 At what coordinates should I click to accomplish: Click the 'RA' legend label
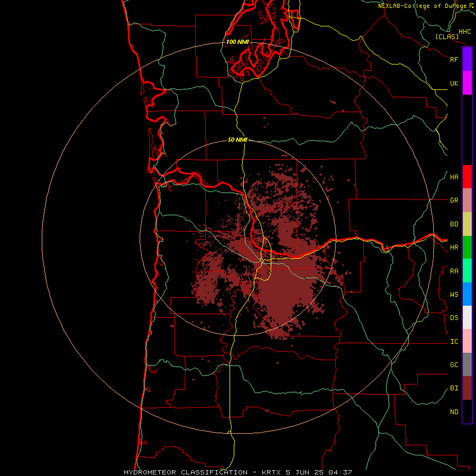[454, 271]
